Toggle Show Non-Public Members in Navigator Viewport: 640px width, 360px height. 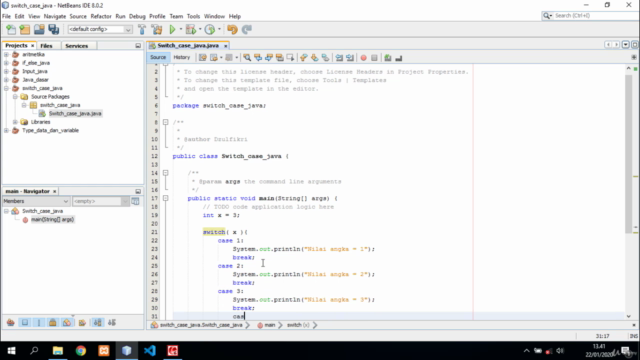coord(53,322)
